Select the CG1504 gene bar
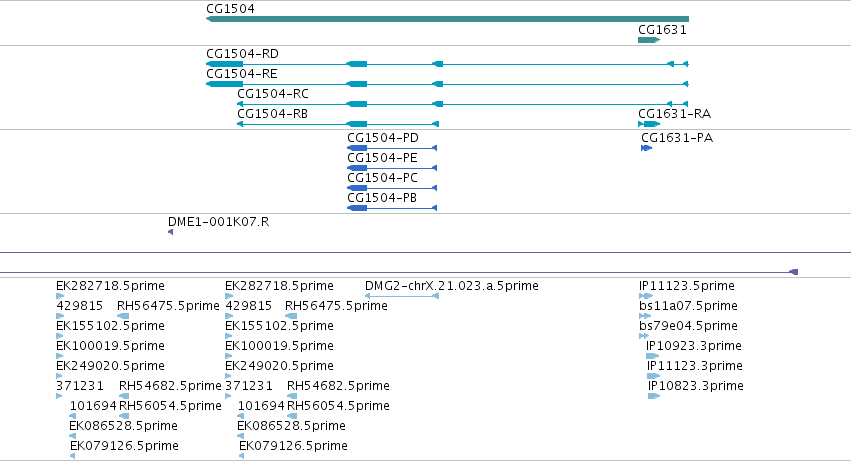Screen dimensions: 851x461 [447, 19]
